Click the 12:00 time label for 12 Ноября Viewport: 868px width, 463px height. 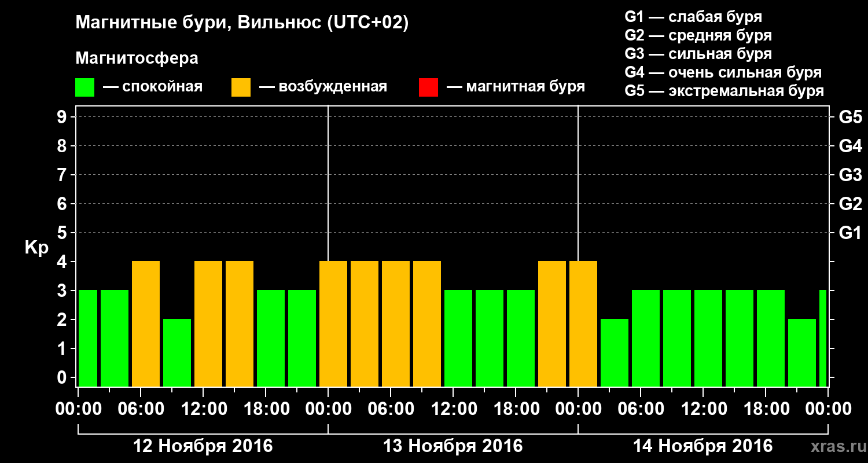203,409
